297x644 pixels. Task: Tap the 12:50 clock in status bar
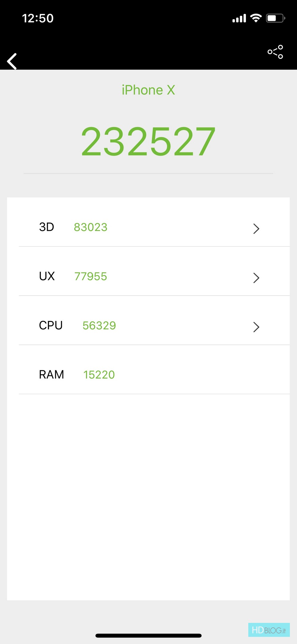click(x=38, y=18)
